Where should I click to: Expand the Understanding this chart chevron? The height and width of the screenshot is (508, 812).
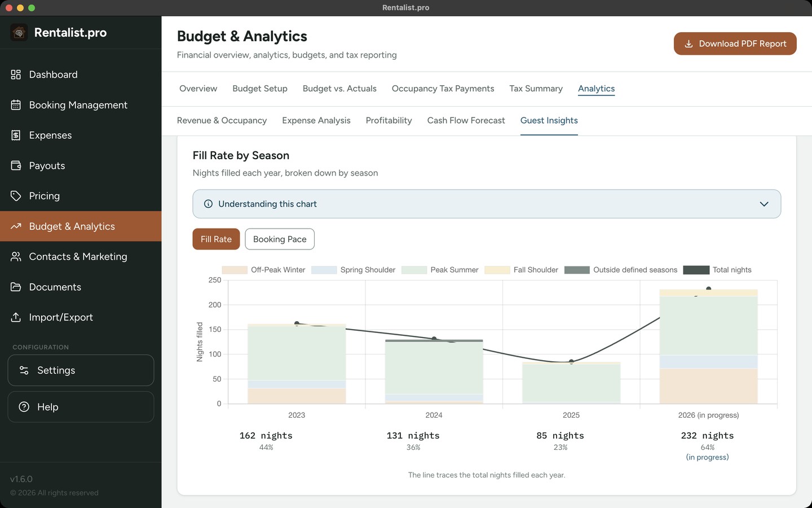tap(764, 204)
